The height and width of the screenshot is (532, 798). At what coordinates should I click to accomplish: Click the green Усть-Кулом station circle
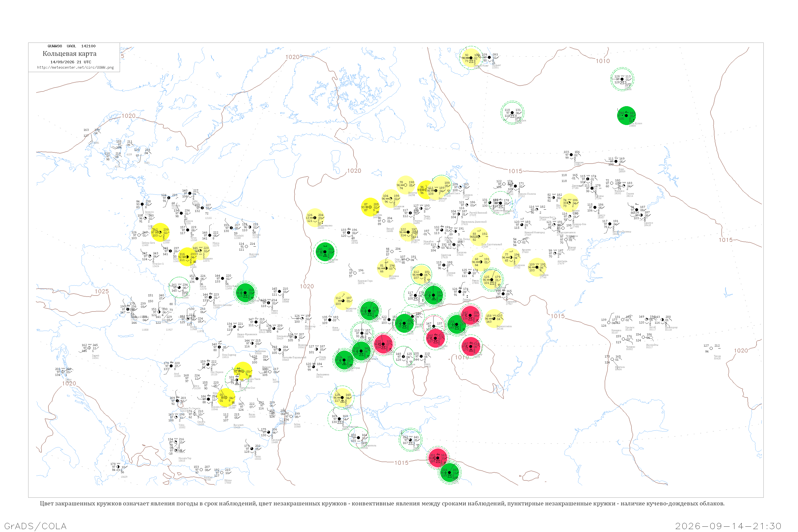(x=626, y=116)
